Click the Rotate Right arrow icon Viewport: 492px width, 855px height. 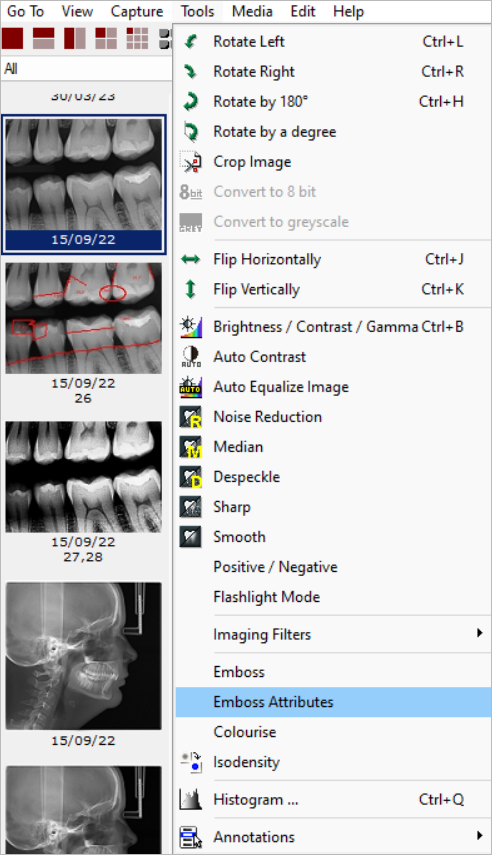coord(190,71)
